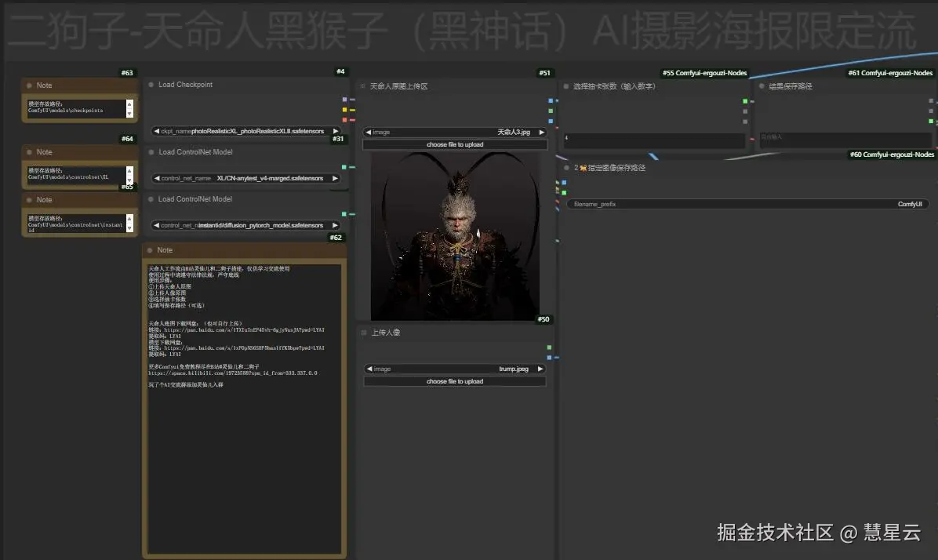Open the instantid control_net_name model list

point(243,225)
